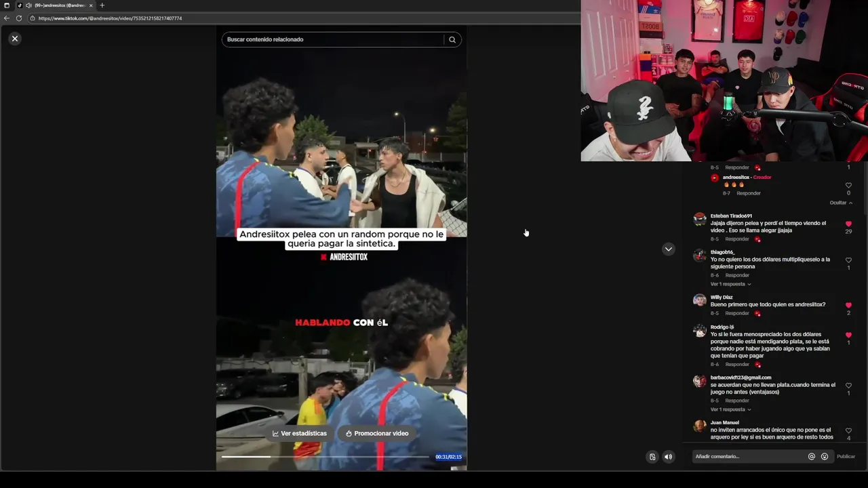Image resolution: width=868 pixels, height=488 pixels.
Task: Click the creator-liked badge on Esteban Tirado691's comment
Action: [x=757, y=239]
